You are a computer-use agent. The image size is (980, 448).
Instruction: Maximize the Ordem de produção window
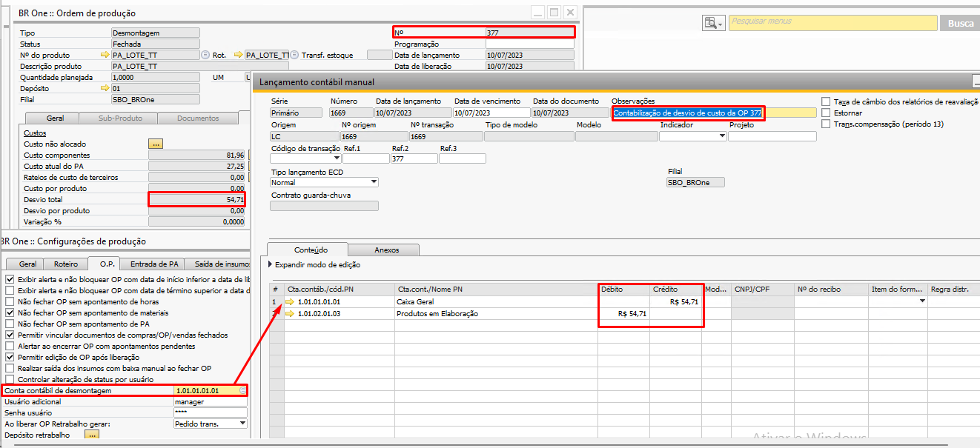click(x=554, y=13)
